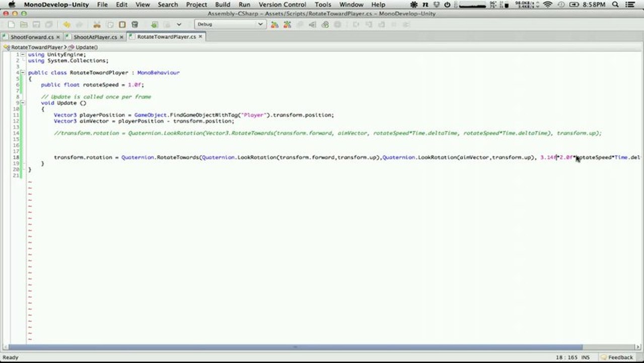This screenshot has width=644, height=363.
Task: Click the Ready status text
Action: click(11, 357)
